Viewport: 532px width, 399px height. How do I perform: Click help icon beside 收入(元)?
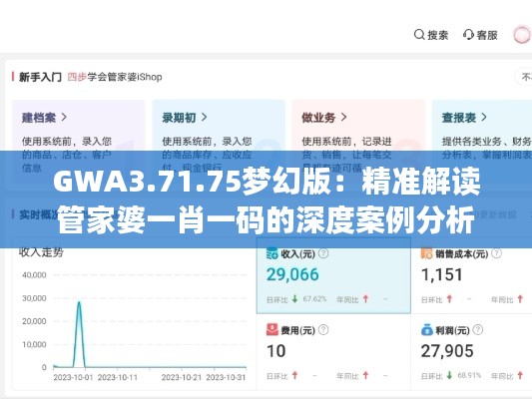click(x=323, y=253)
